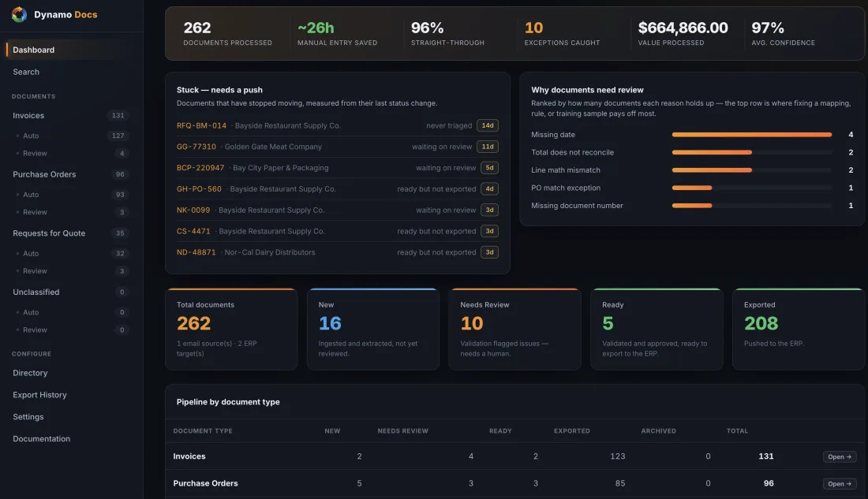The width and height of the screenshot is (868, 499).
Task: Click the Line math mismatch bar
Action: pyautogui.click(x=752, y=169)
